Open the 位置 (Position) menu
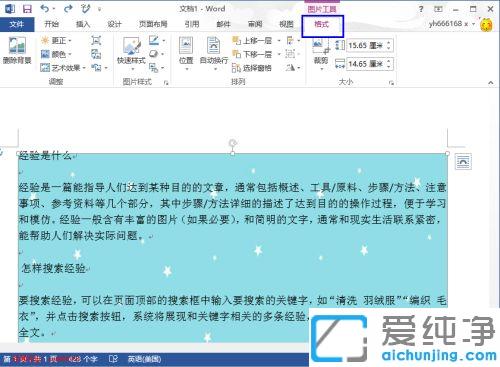 click(186, 54)
